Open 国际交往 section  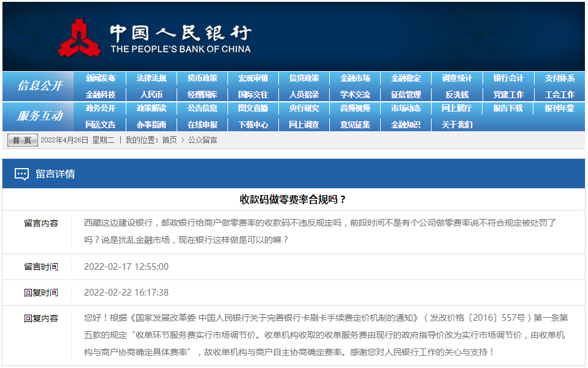point(253,94)
